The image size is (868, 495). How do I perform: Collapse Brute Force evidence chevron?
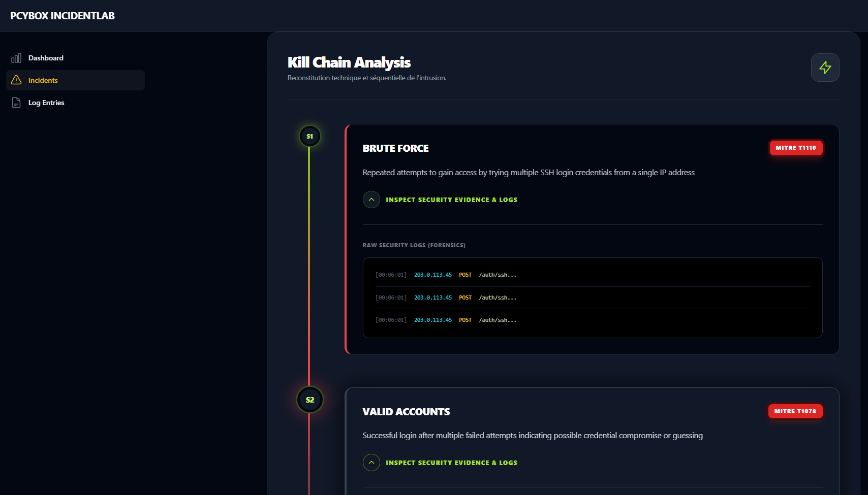(x=371, y=200)
